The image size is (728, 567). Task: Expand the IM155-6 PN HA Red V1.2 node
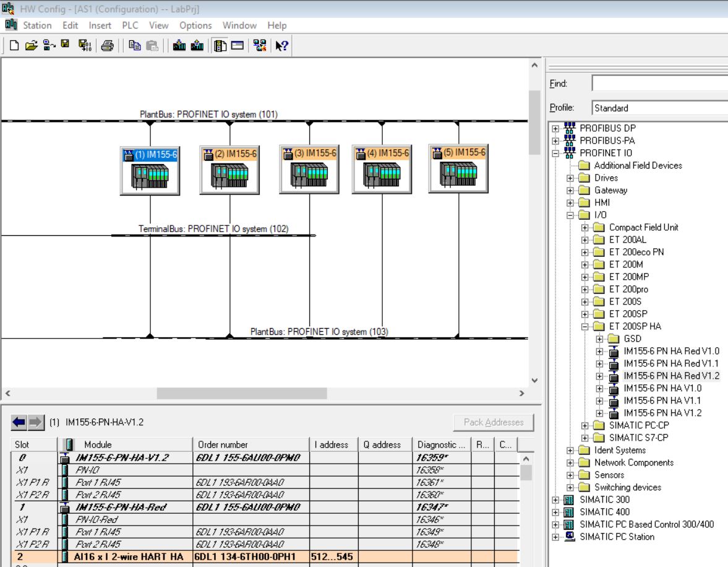600,376
